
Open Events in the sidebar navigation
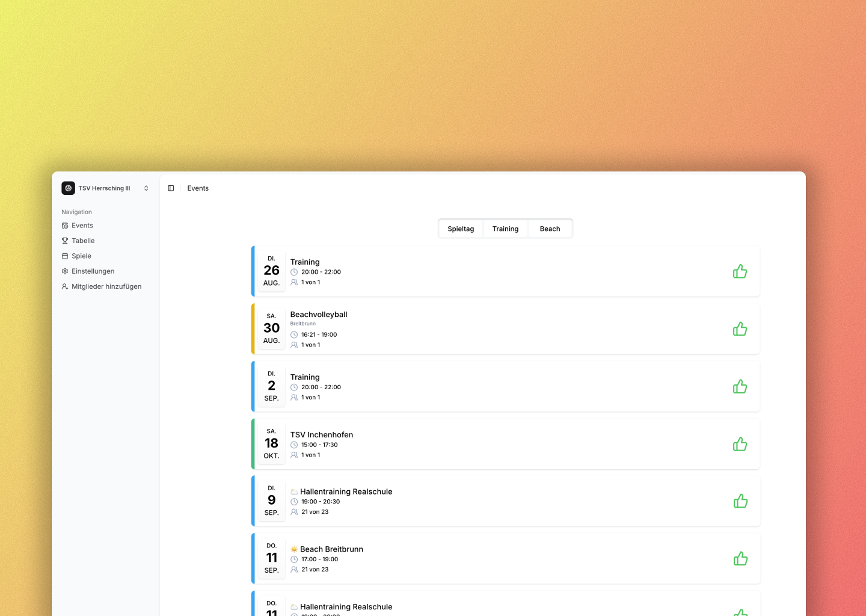82,226
